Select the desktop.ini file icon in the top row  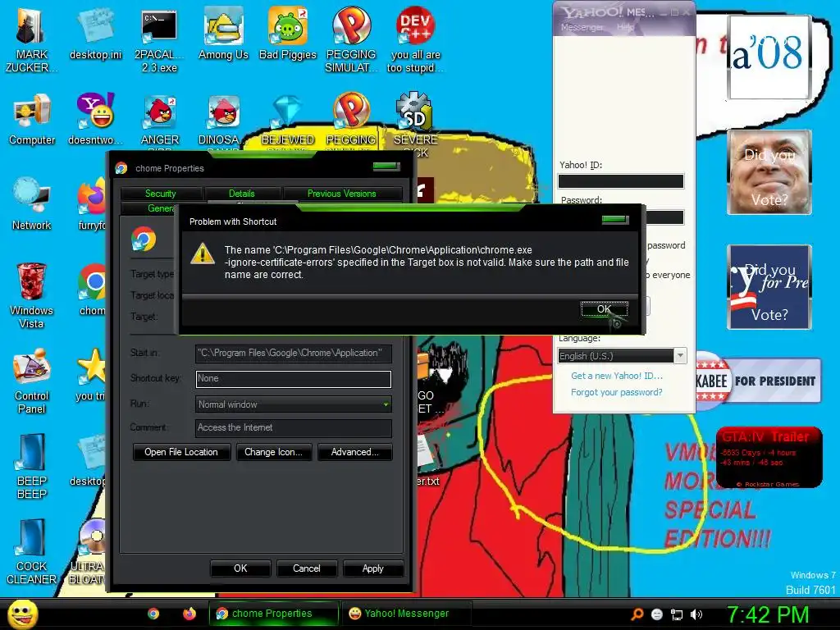(95, 34)
